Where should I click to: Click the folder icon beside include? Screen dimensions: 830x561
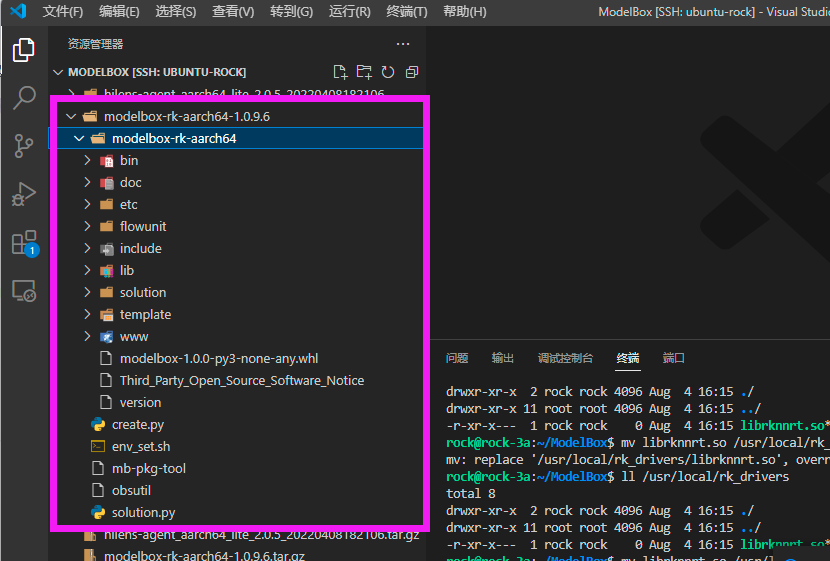(x=106, y=249)
